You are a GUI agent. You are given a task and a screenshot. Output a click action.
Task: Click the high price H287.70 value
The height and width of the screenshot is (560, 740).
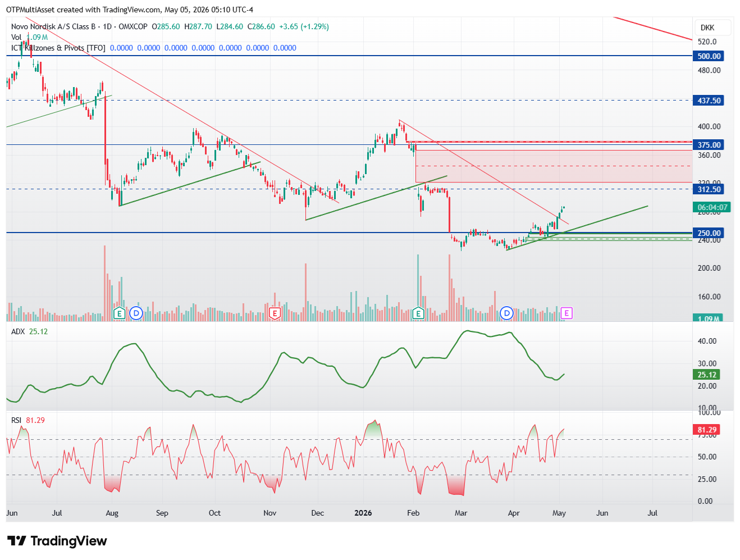pyautogui.click(x=198, y=26)
